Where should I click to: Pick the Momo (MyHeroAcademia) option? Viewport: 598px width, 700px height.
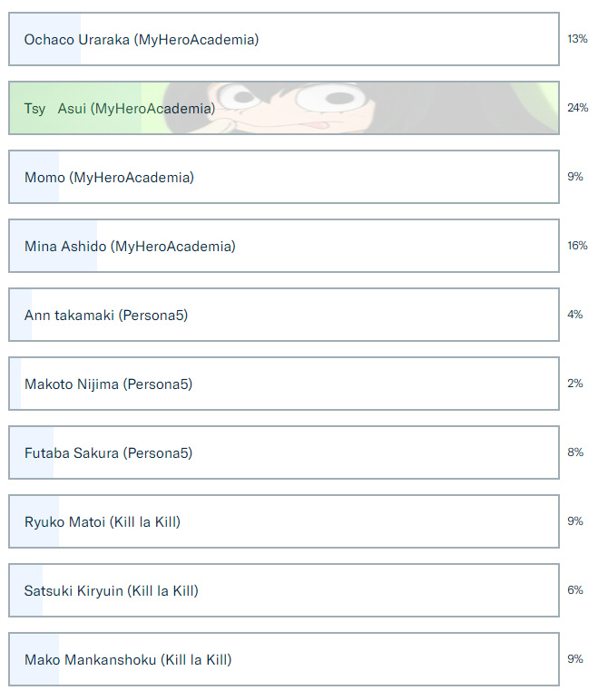pos(284,177)
